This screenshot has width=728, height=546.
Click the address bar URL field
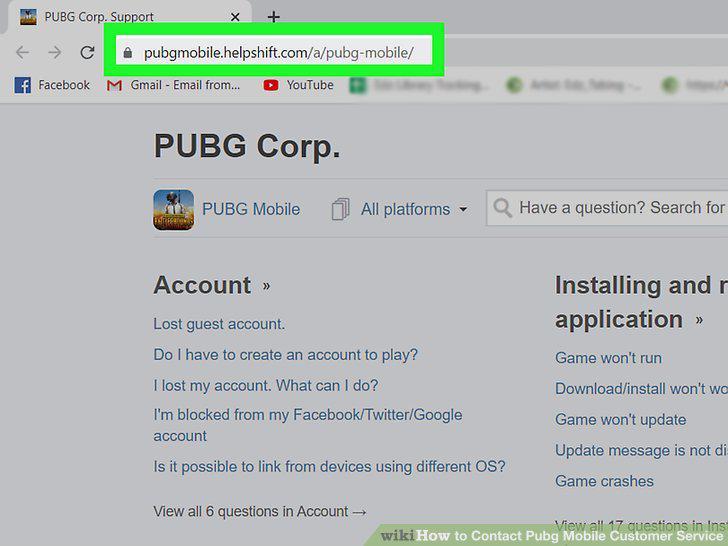pyautogui.click(x=274, y=50)
